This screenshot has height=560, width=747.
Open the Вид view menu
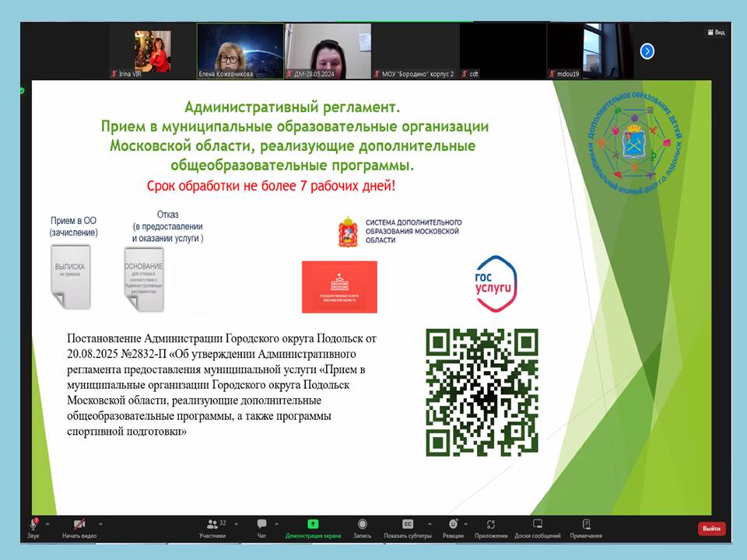[716, 32]
